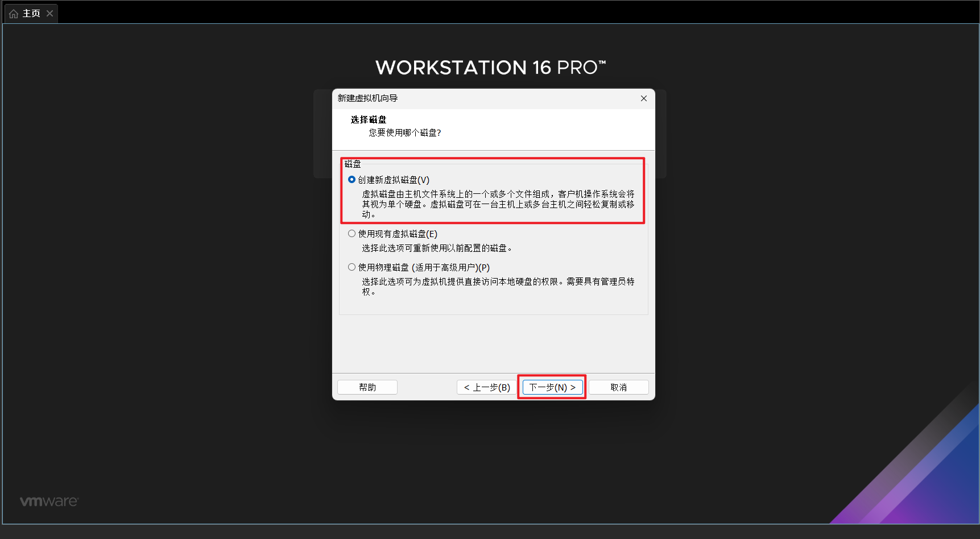Image resolution: width=980 pixels, height=539 pixels.
Task: Close the 主页 tab with its X
Action: (x=50, y=14)
